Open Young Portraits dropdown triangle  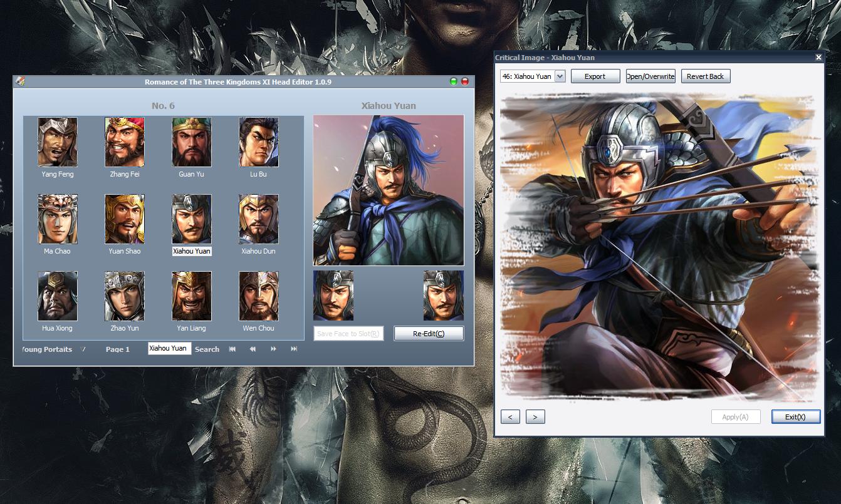tap(83, 349)
